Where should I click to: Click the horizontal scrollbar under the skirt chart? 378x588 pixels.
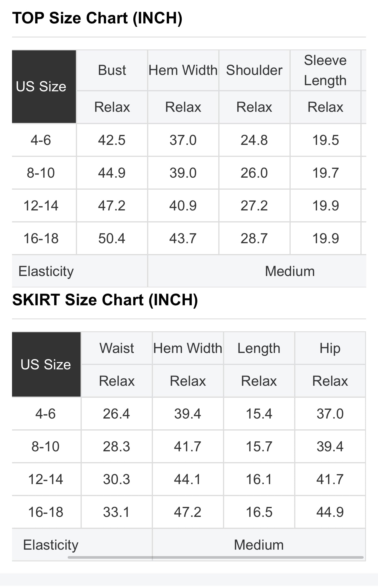(x=215, y=557)
